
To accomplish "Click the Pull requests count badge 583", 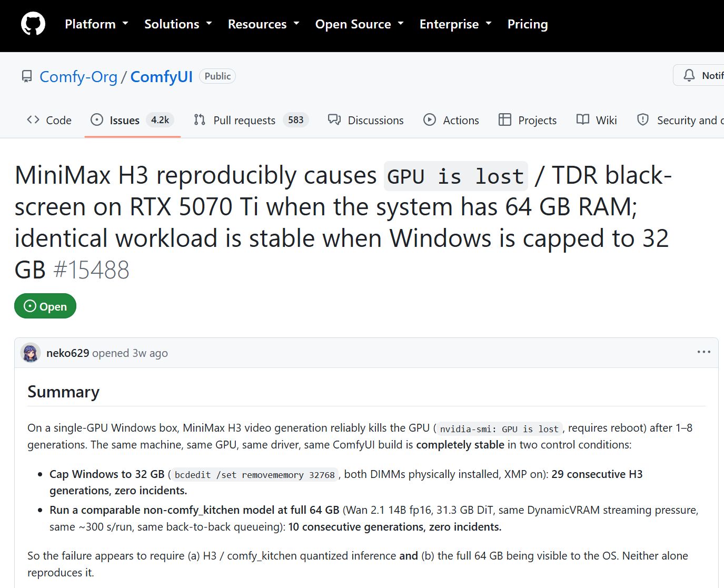I will (296, 120).
